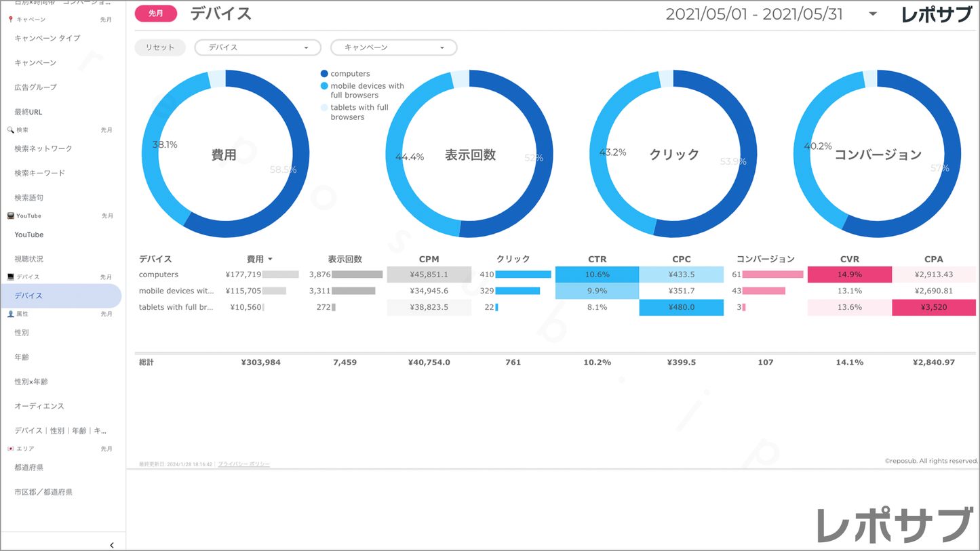Screen dimensions: 980x551
Task: Open the デバイス filter dropdown
Action: (257, 47)
